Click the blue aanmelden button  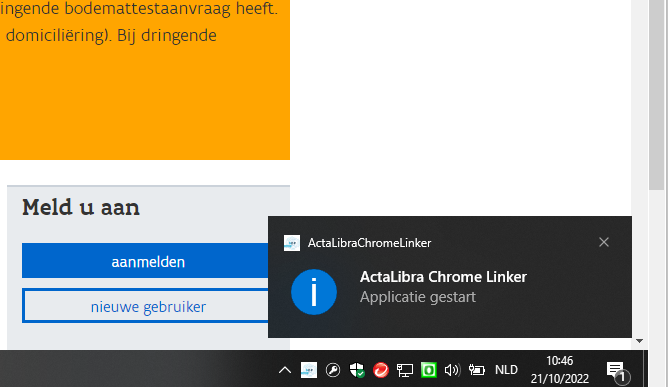pos(145,261)
